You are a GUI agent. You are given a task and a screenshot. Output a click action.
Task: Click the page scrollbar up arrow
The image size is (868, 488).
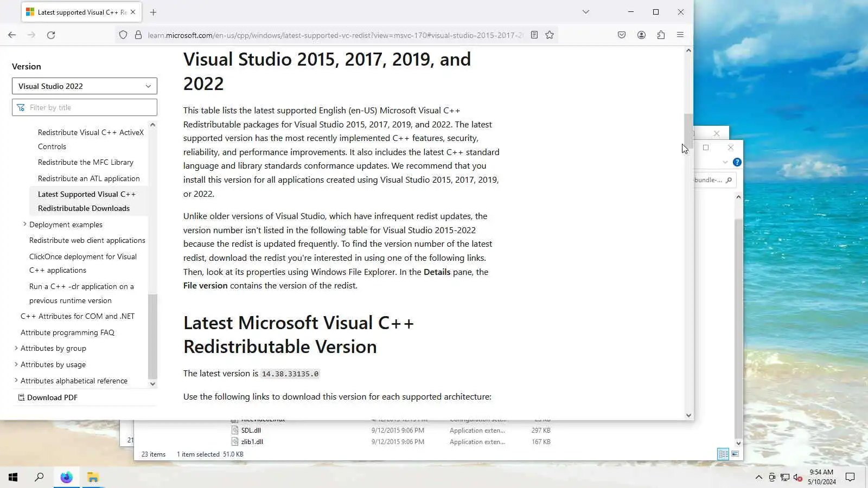(x=688, y=50)
